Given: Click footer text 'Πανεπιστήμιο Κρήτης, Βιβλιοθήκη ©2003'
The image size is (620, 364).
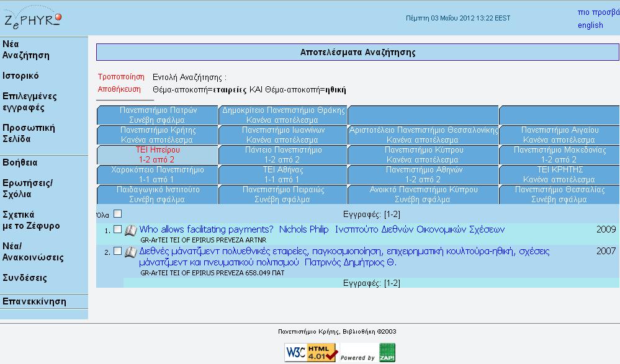Looking at the screenshot, I should [337, 332].
